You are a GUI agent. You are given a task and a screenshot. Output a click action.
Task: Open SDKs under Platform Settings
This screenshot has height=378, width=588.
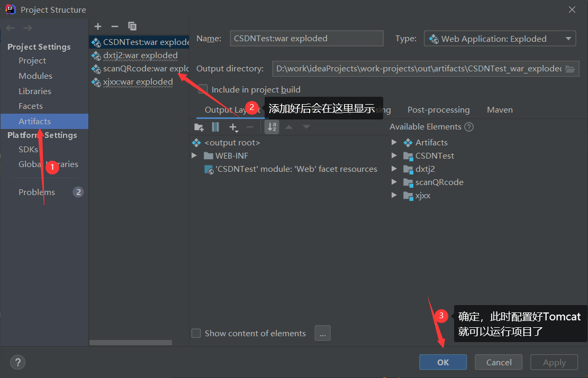[29, 150]
